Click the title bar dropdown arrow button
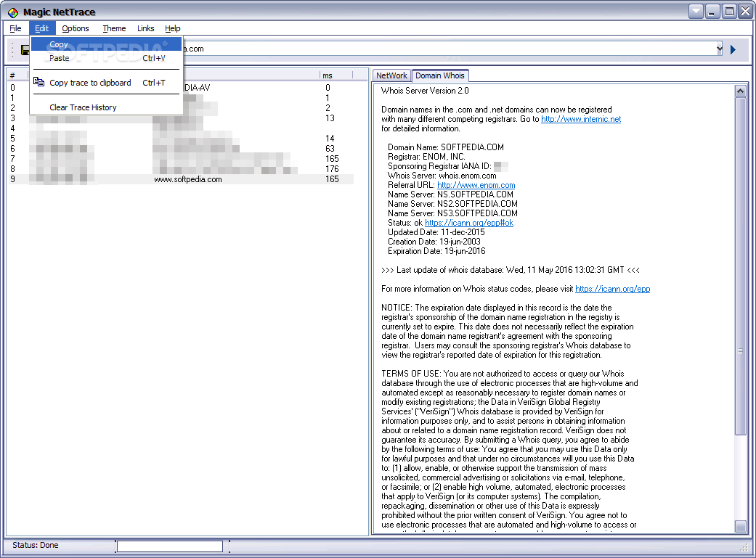756x558 pixels. (696, 11)
